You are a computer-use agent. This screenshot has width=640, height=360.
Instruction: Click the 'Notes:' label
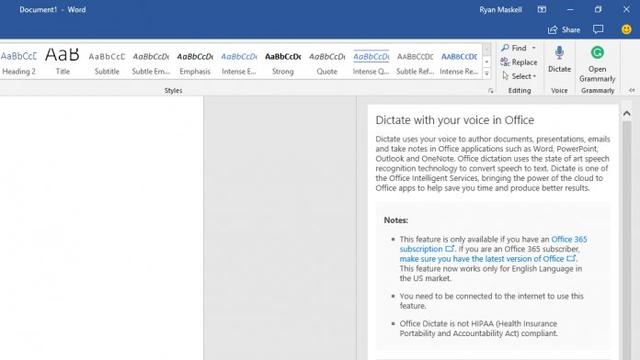click(396, 220)
